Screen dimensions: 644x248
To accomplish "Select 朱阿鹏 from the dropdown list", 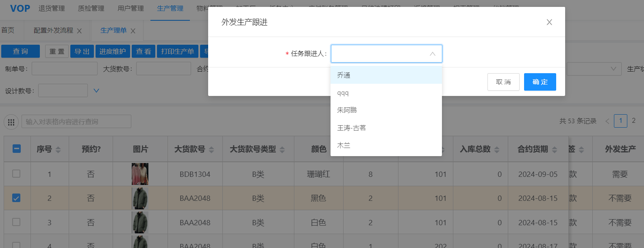I will click(347, 110).
